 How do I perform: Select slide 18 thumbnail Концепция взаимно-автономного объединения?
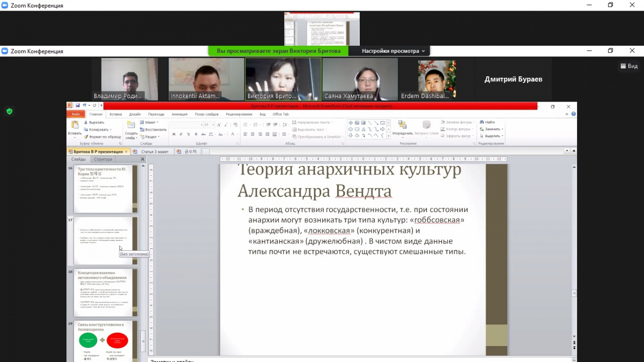coord(106,293)
